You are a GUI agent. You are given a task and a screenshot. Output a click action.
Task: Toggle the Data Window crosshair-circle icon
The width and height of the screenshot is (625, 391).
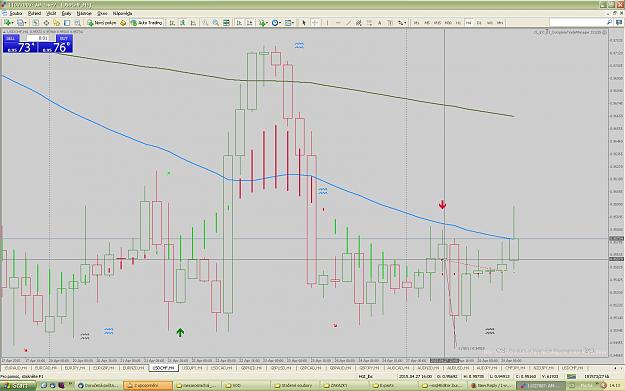pos(46,23)
